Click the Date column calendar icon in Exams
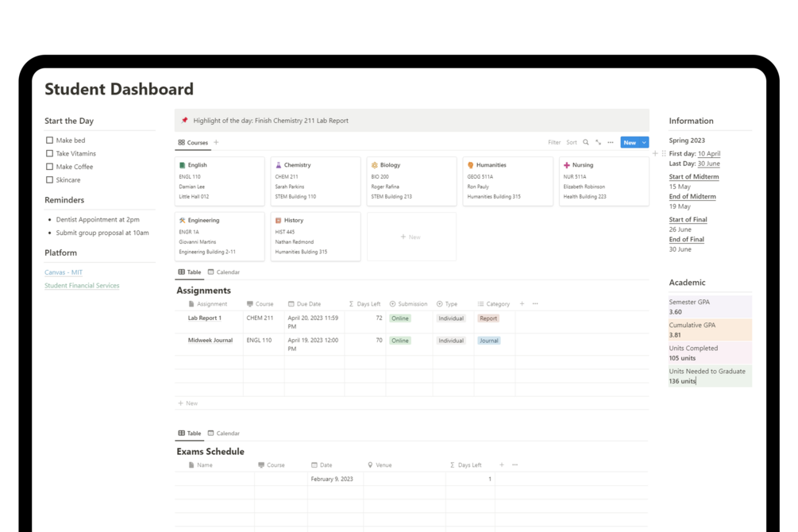The height and width of the screenshot is (532, 798). point(314,465)
